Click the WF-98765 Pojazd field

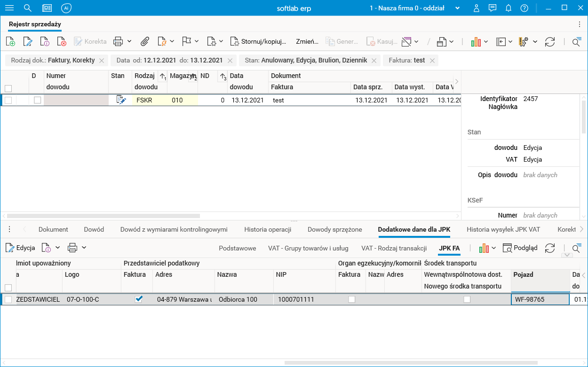(540, 299)
